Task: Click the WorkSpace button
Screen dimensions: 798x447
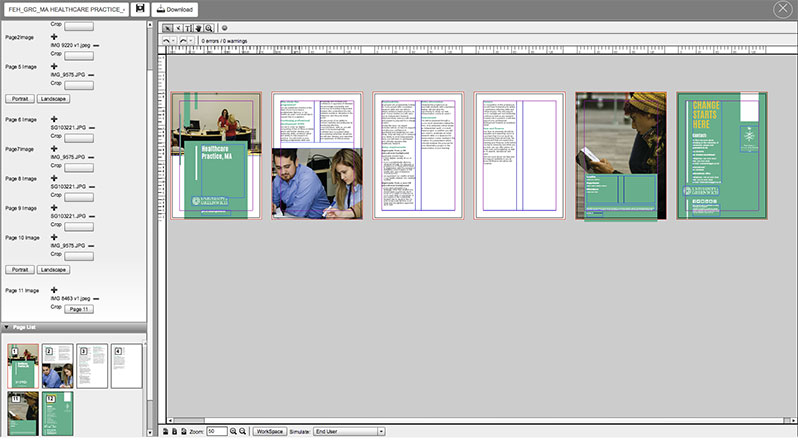Action: tap(270, 431)
